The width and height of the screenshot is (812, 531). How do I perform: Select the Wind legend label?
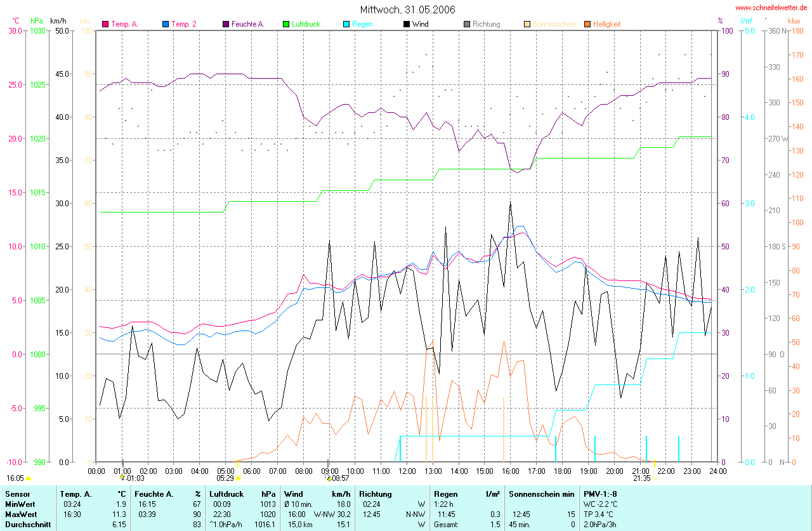coord(420,24)
